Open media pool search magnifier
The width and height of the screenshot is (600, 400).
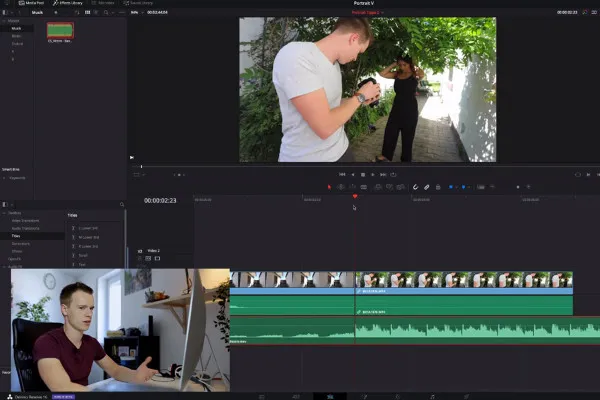tap(106, 12)
